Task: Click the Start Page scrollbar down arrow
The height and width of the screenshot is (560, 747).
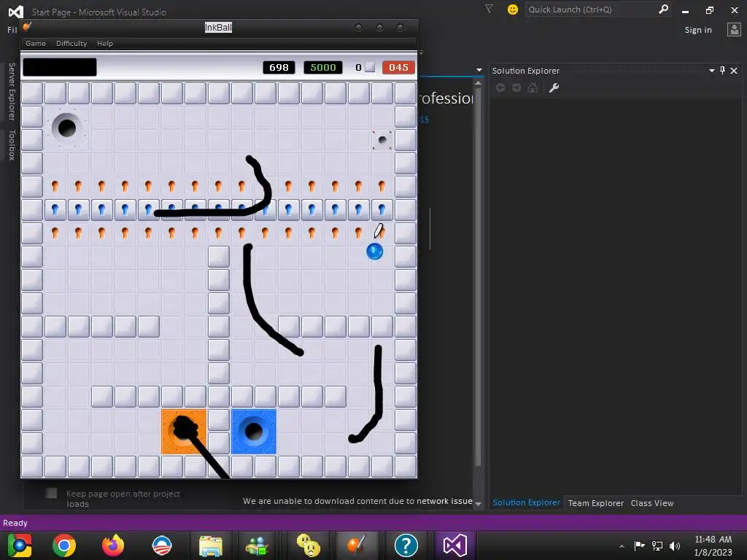Action: (x=478, y=503)
